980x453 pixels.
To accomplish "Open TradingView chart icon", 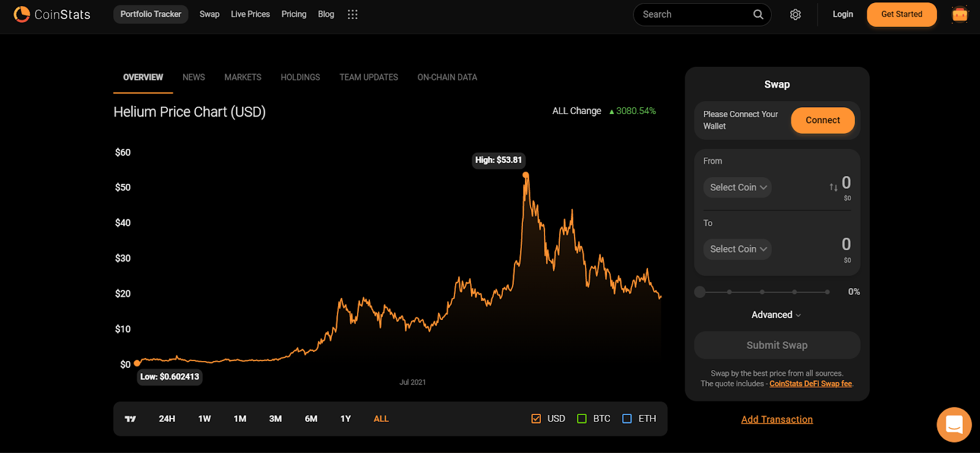I will click(130, 419).
